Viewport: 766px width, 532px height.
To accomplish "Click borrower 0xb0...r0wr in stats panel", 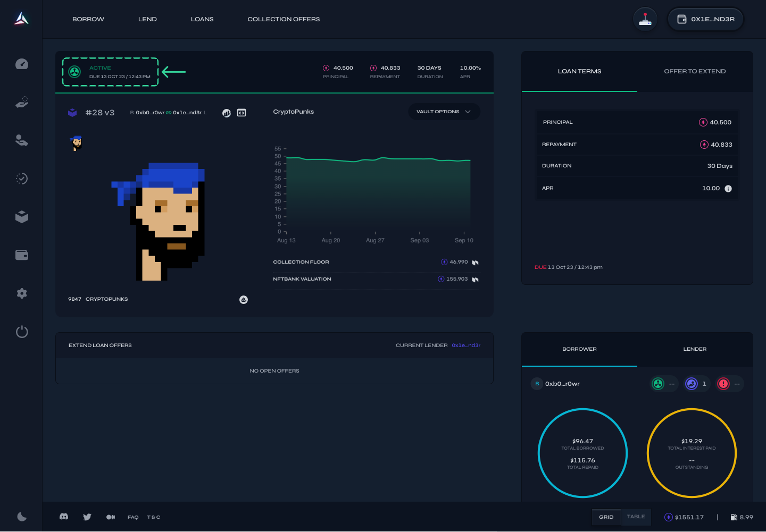I will 562,384.
